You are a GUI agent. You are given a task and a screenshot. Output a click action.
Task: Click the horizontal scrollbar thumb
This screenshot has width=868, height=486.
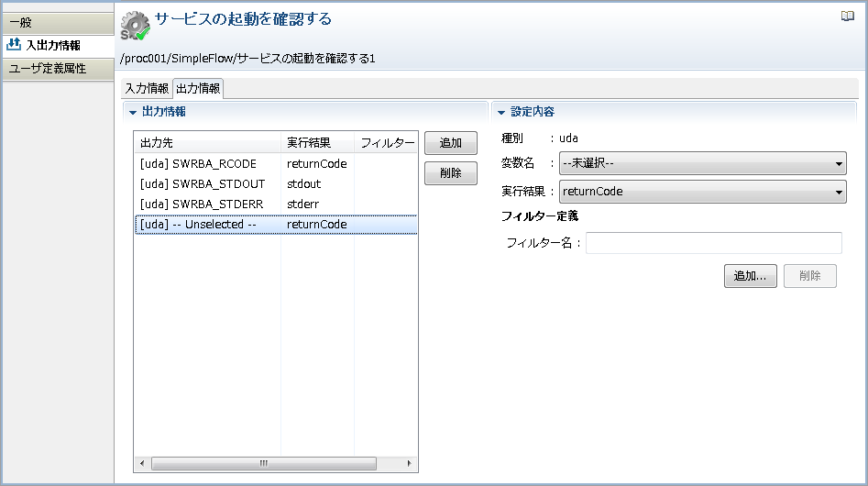263,463
